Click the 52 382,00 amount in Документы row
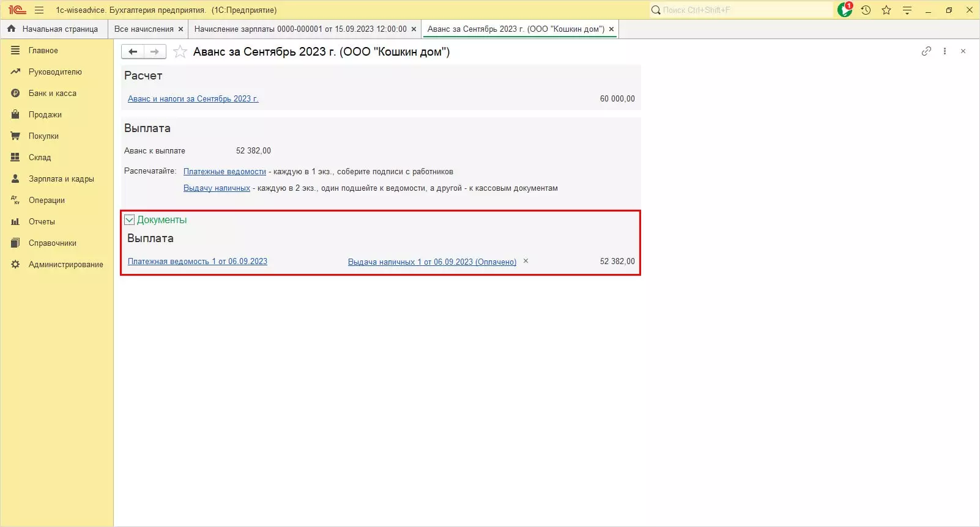Screen dimensions: 980x527 617,261
